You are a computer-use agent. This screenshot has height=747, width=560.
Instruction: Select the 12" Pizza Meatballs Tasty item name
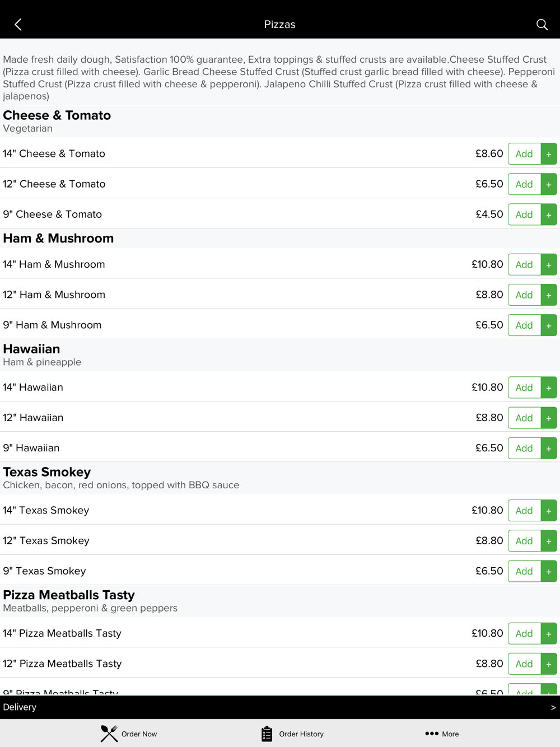(x=62, y=664)
